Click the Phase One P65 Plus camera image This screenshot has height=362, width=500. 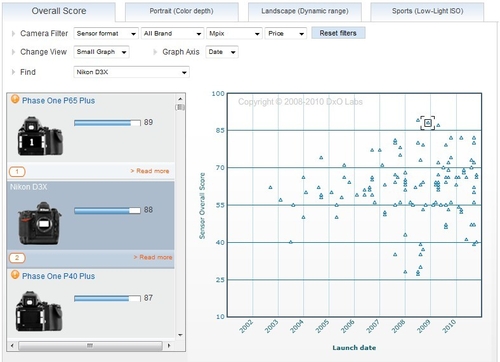point(40,136)
